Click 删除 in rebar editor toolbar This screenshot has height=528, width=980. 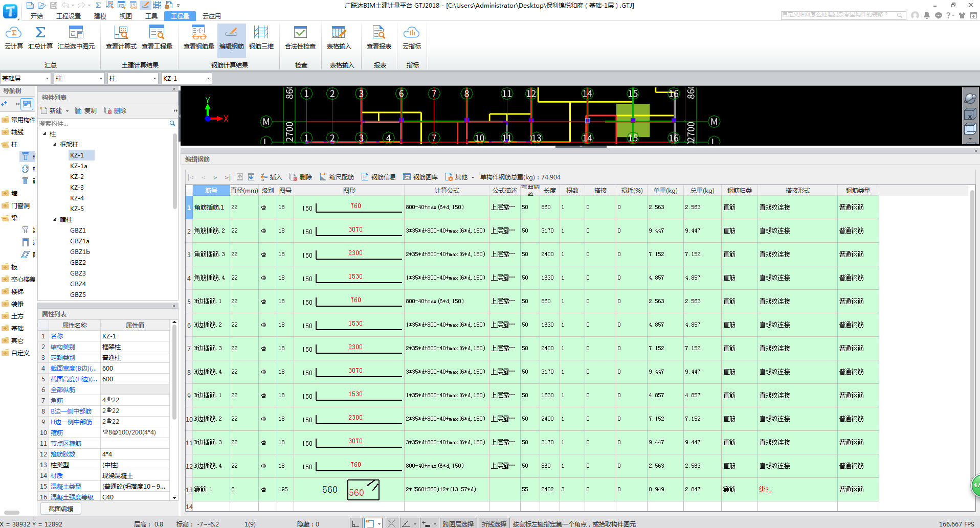(301, 177)
